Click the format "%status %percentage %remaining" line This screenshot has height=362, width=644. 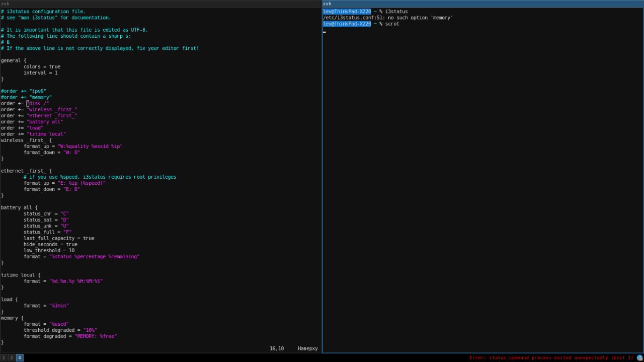pyautogui.click(x=82, y=256)
